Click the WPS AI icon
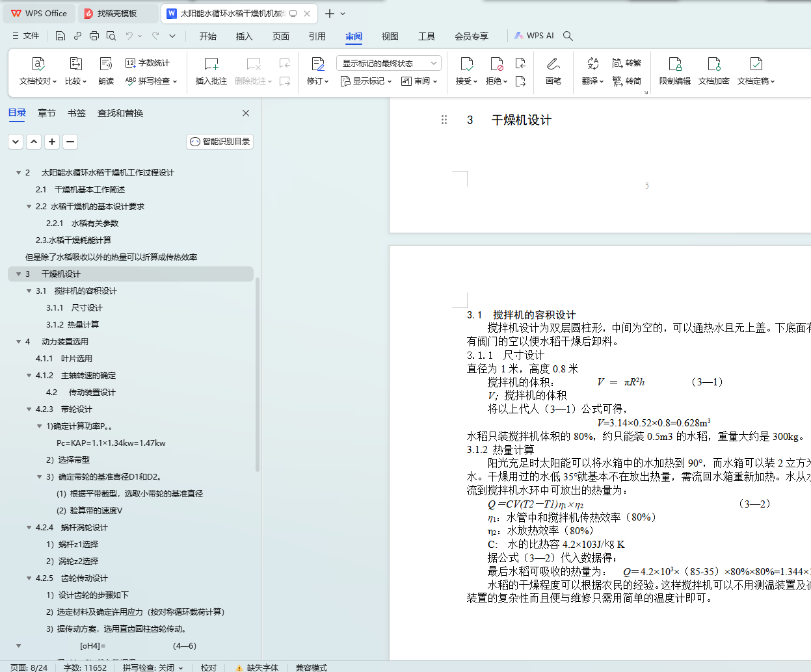The width and height of the screenshot is (811, 672). [x=534, y=36]
